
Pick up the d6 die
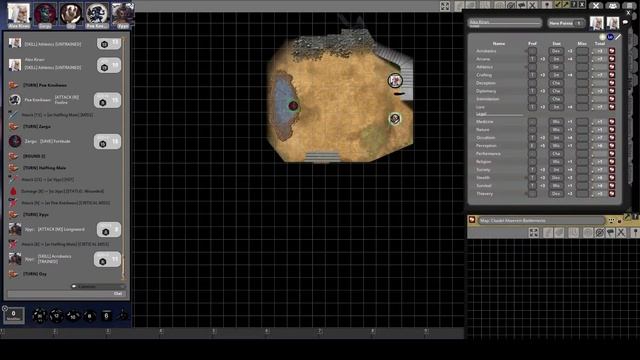(x=106, y=316)
